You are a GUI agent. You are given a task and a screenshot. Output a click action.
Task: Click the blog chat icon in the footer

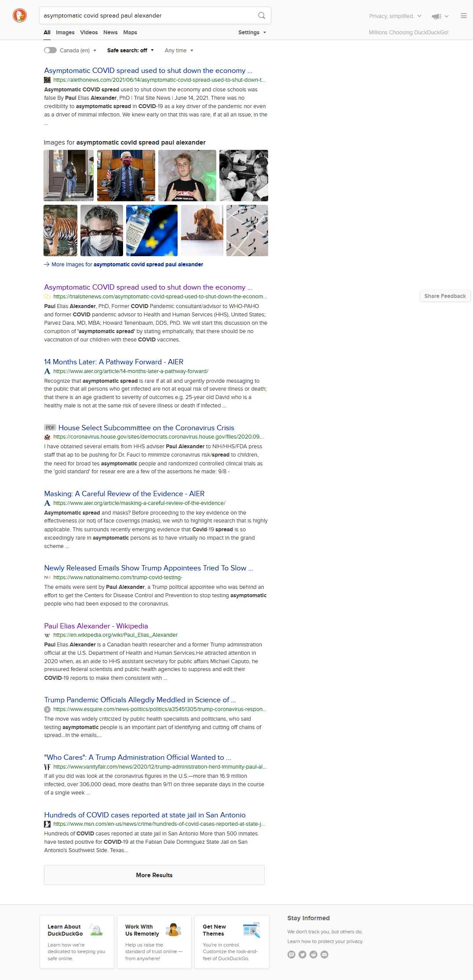click(x=291, y=955)
